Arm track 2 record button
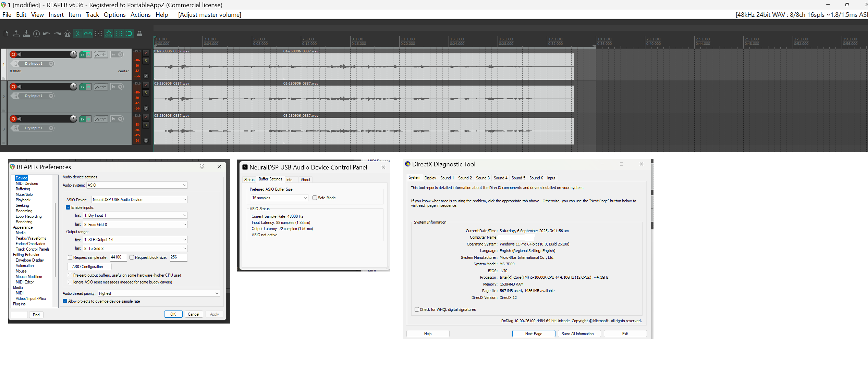 (x=13, y=87)
